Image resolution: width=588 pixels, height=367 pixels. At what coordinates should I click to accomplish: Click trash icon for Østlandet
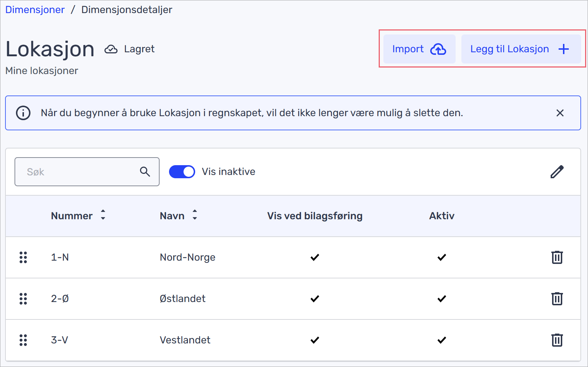pyautogui.click(x=557, y=299)
